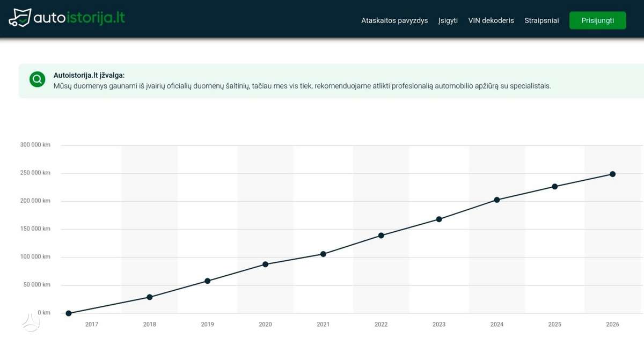Screen dimensions: 644x353
Task: Select the 2024 mileage data point
Action: (497, 200)
